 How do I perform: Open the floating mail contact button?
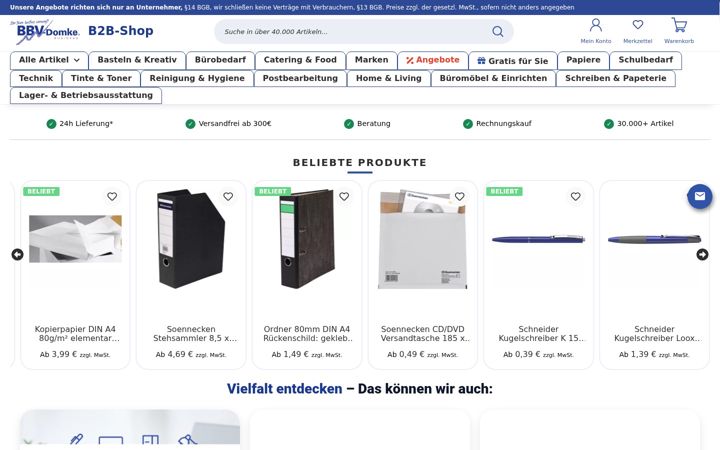(699, 197)
